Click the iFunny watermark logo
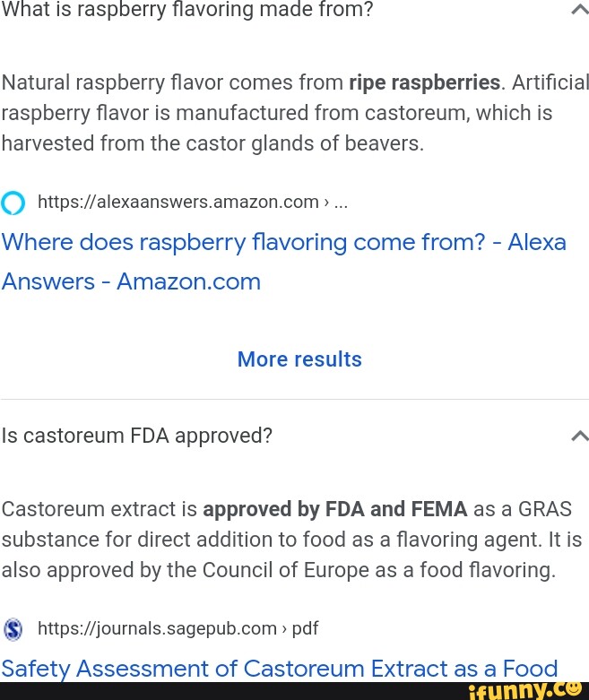 (x=525, y=691)
